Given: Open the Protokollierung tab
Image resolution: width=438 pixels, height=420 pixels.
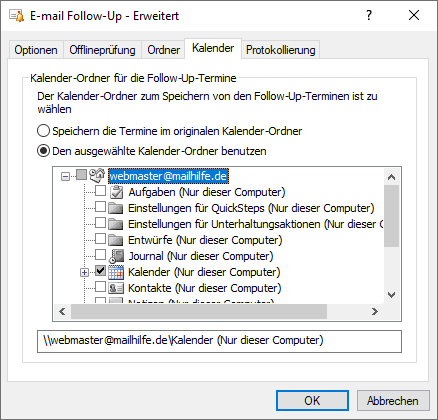Looking at the screenshot, I should (281, 50).
